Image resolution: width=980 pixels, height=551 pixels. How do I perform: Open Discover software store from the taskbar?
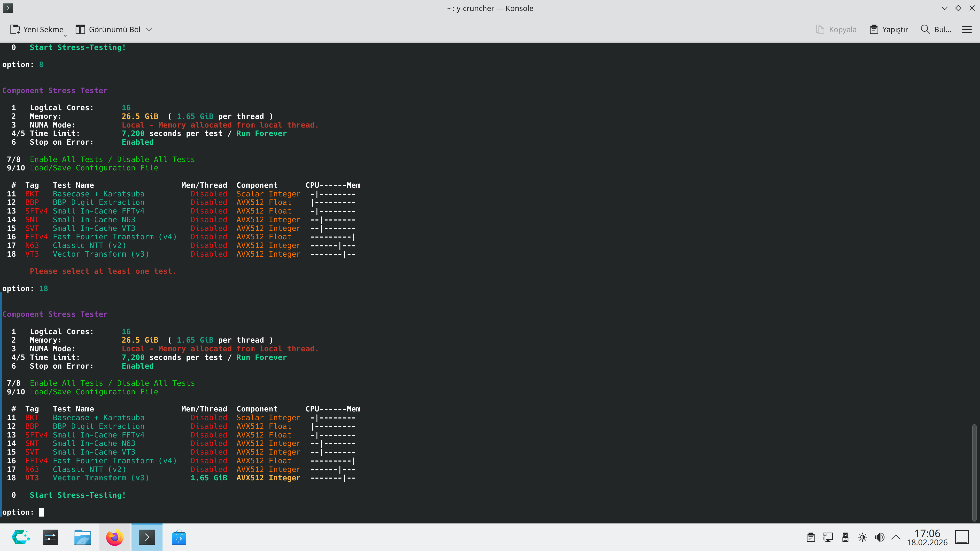(x=179, y=537)
